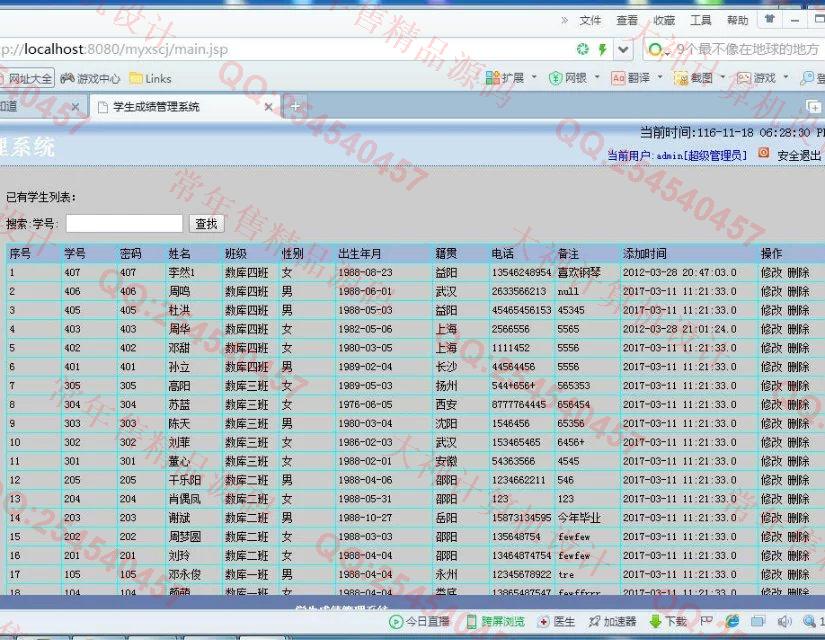Click 删除 for student 周梦圆

coord(798,537)
